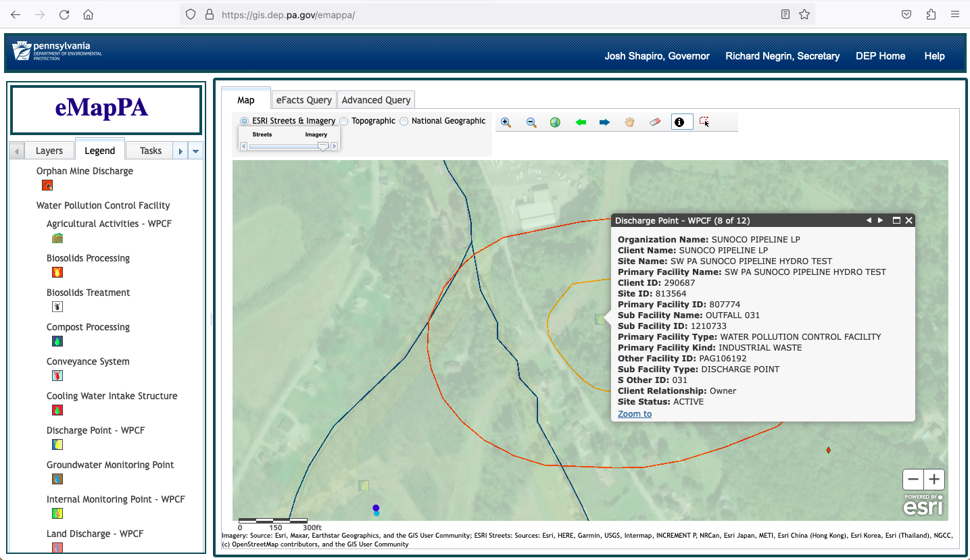Select ESRI Streets & Imagery basemap
Image resolution: width=970 pixels, height=560 pixels.
(x=244, y=121)
